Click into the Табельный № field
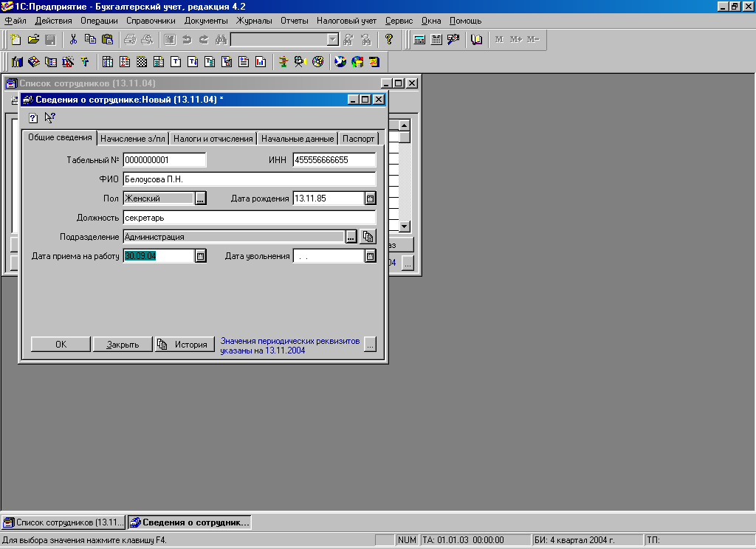Screen dimensions: 756x549 pos(165,160)
